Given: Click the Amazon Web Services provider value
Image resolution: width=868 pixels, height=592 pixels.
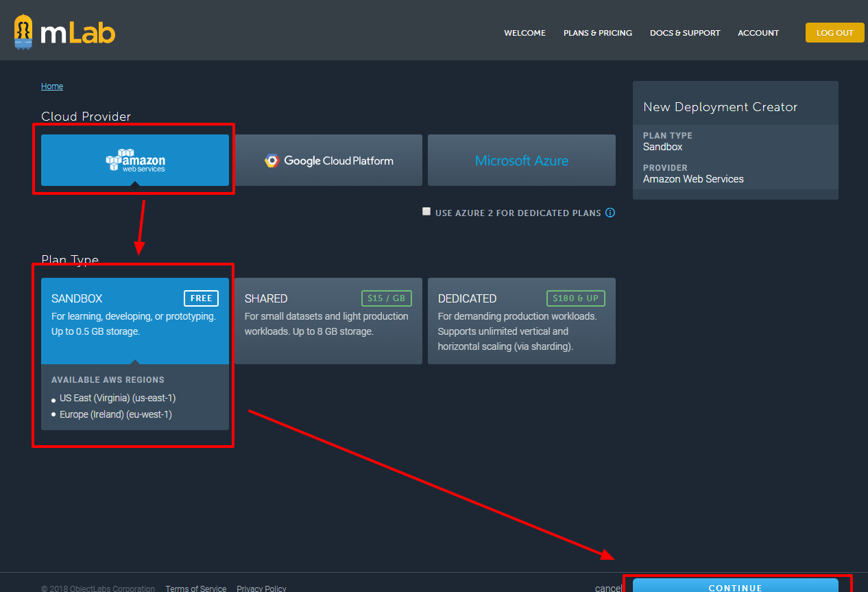Looking at the screenshot, I should point(693,179).
